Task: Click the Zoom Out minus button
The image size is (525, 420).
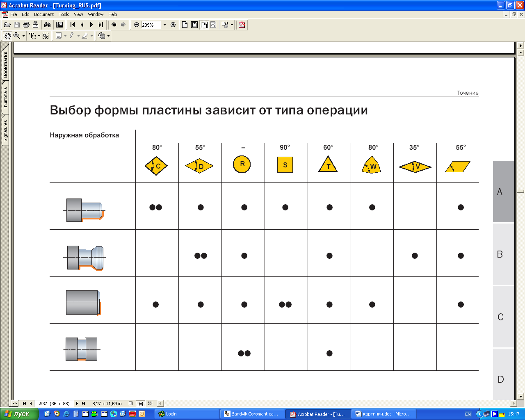Action: (137, 25)
